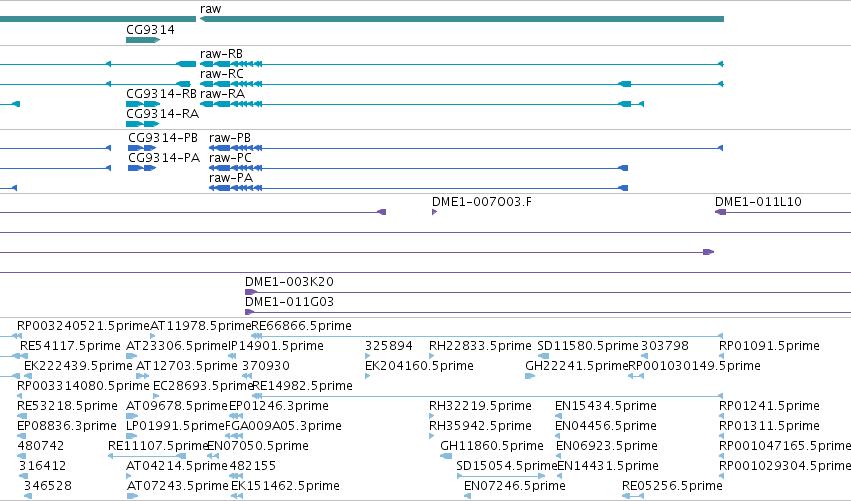Click the DME1-003K20 clone
Viewport: 851px width, 501px height.
point(548,292)
